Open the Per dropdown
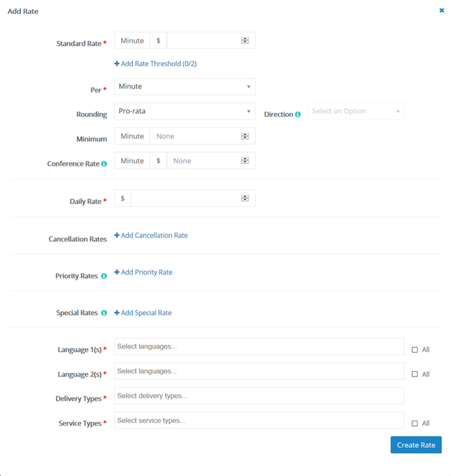 tap(185, 87)
